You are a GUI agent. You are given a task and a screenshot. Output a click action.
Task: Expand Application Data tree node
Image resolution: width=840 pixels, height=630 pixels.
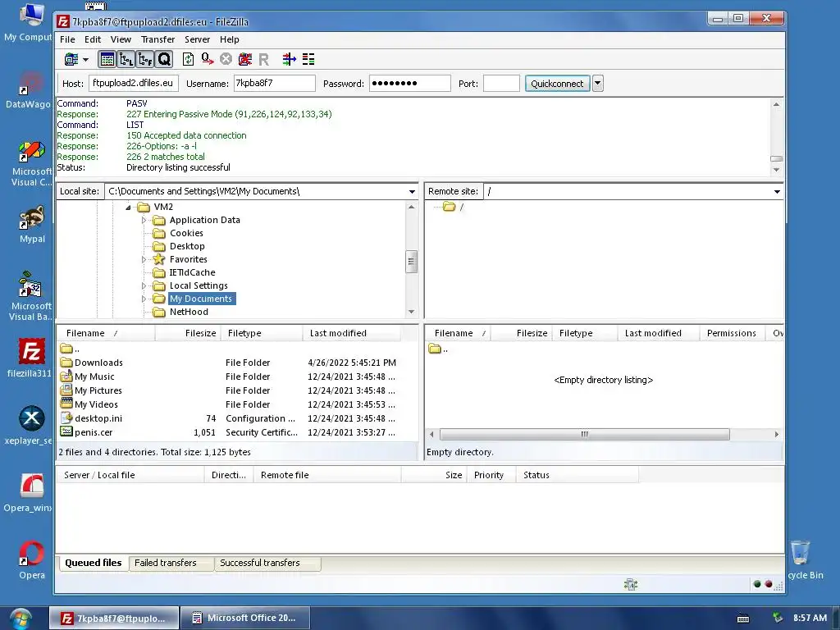pyautogui.click(x=144, y=220)
